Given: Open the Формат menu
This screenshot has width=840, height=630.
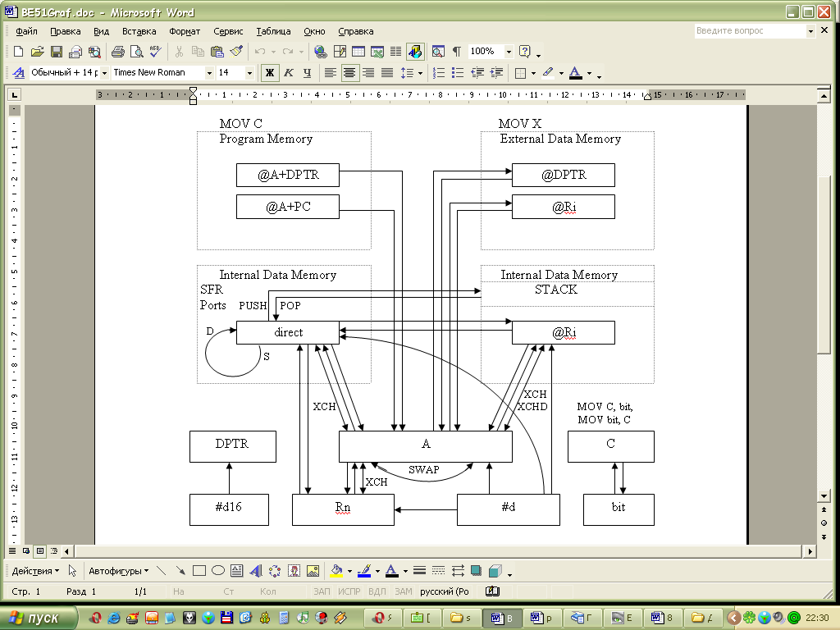Looking at the screenshot, I should (185, 31).
